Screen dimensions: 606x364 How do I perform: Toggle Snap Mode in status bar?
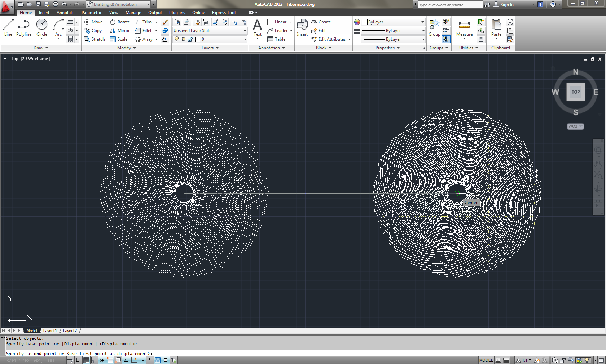[x=78, y=360]
